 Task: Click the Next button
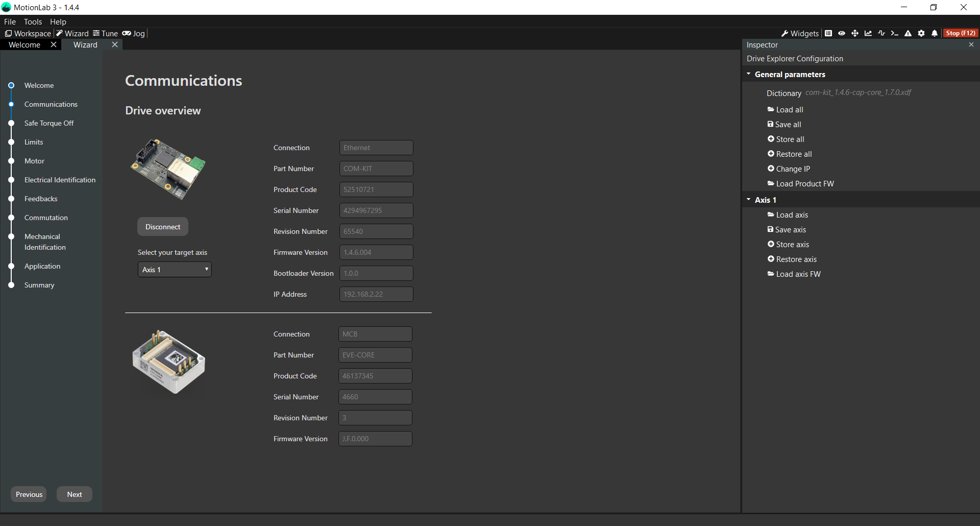75,494
